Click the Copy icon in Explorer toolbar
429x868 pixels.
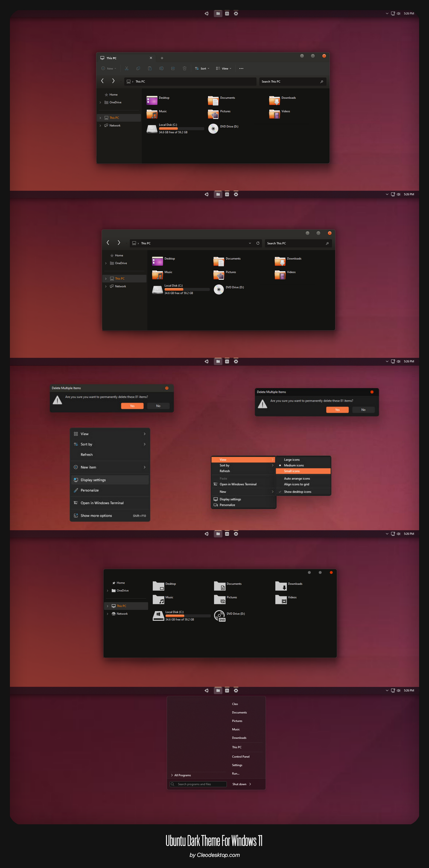138,68
